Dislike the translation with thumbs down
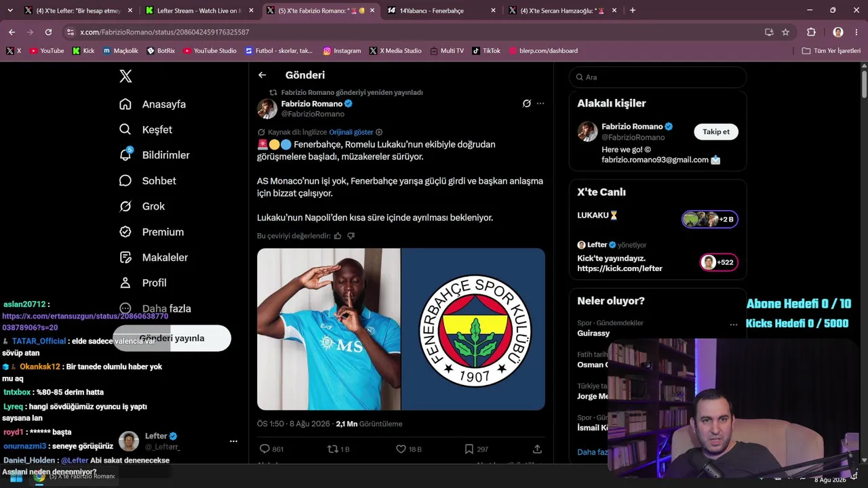868x488 pixels. (x=351, y=236)
